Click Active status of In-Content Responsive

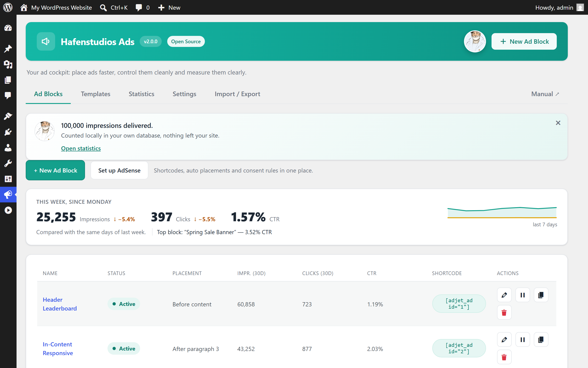124,348
